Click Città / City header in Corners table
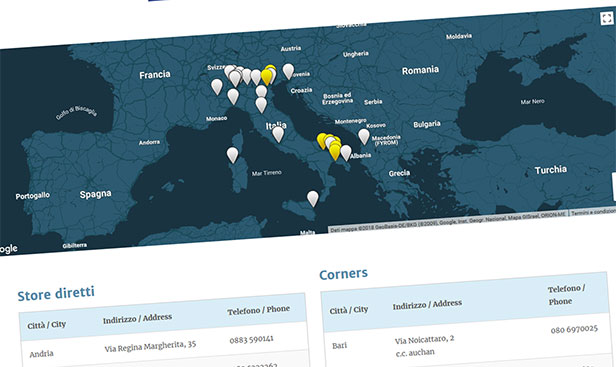The width and height of the screenshot is (616, 367). (349, 310)
